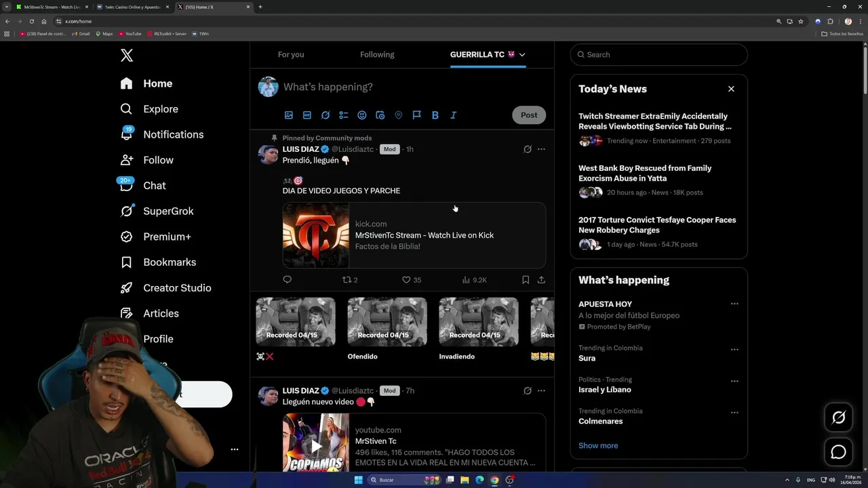
Task: Open SuperGrok from the sidebar
Action: [x=157, y=211]
